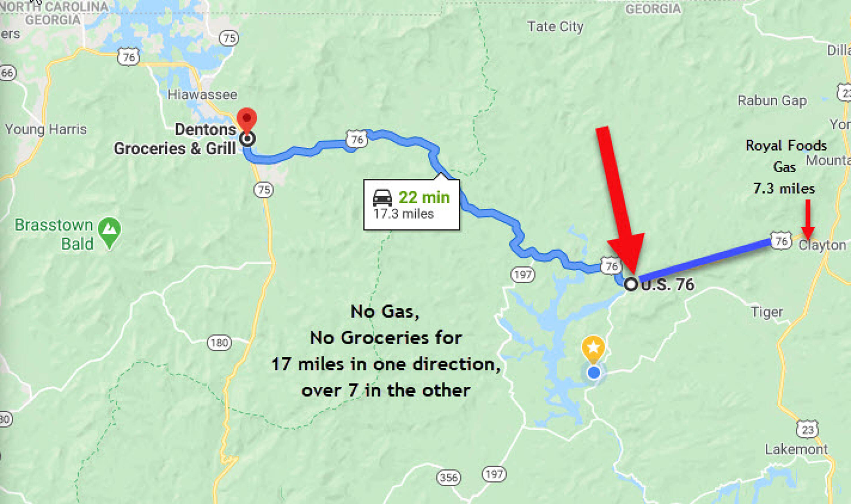Select the Young Harris town label

[x=46, y=129]
